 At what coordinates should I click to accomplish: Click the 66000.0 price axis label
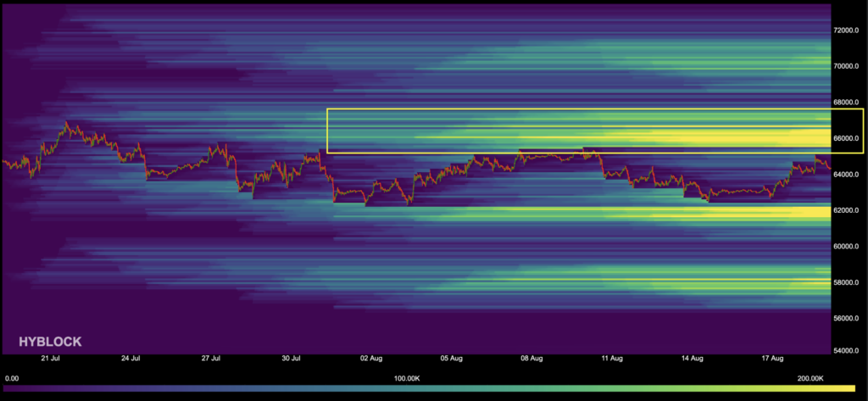847,138
